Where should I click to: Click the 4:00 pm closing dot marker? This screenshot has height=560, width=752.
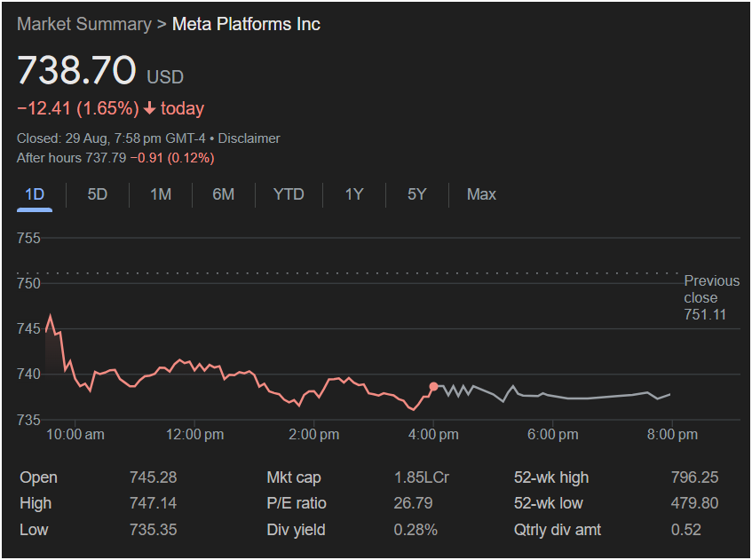pyautogui.click(x=433, y=387)
